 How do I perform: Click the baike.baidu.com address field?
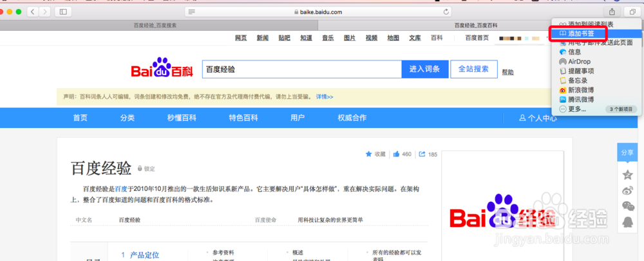point(318,12)
